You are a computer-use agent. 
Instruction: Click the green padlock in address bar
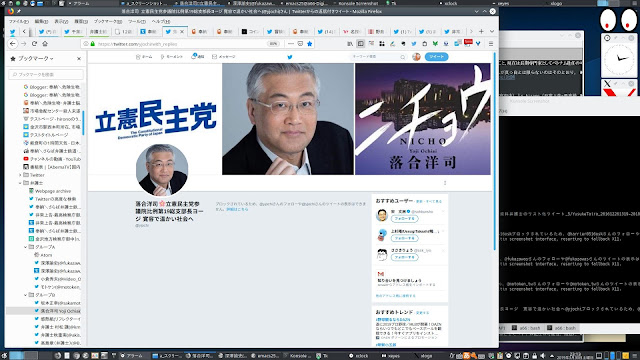pos(93,44)
